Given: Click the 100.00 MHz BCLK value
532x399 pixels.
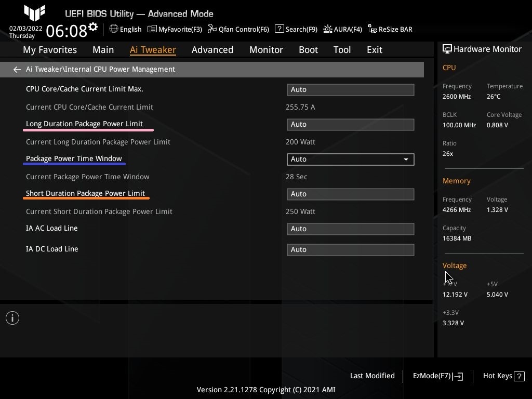Looking at the screenshot, I should (x=459, y=125).
